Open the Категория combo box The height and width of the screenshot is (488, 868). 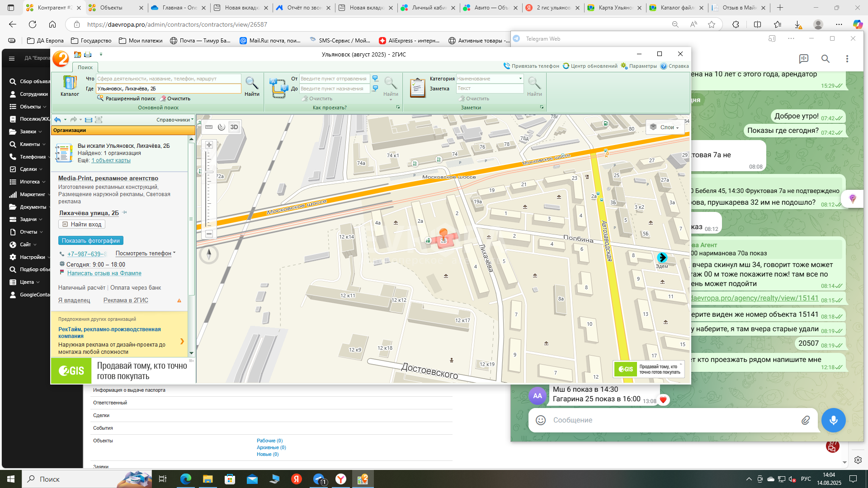520,79
